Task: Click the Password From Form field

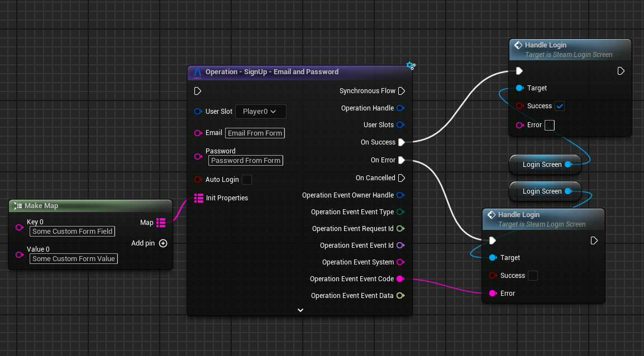Action: point(246,161)
